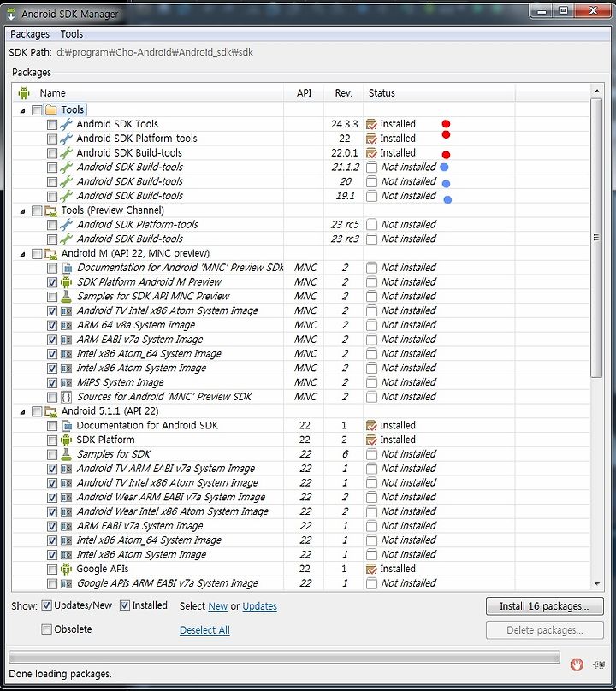
Task: Select the Android TV ARM EABI v7a System Image row
Action: click(x=301, y=469)
